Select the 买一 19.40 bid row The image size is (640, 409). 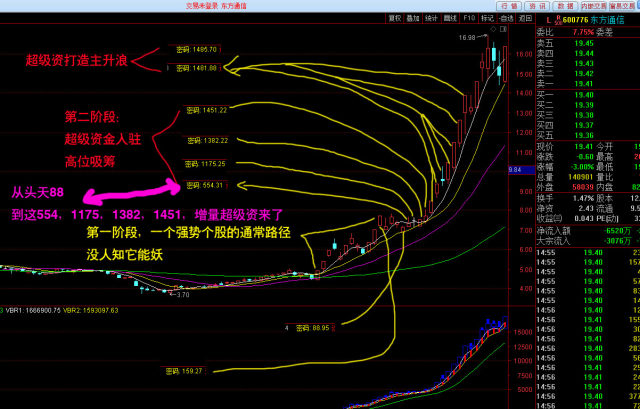588,95
